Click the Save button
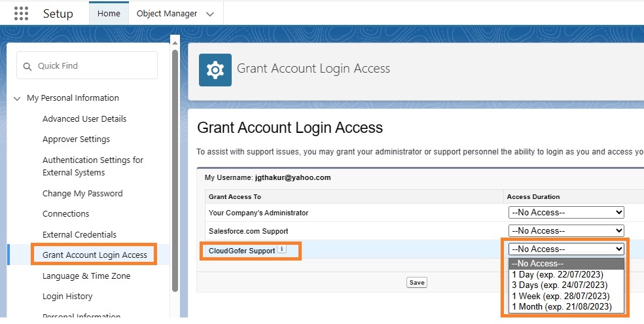 pos(417,283)
